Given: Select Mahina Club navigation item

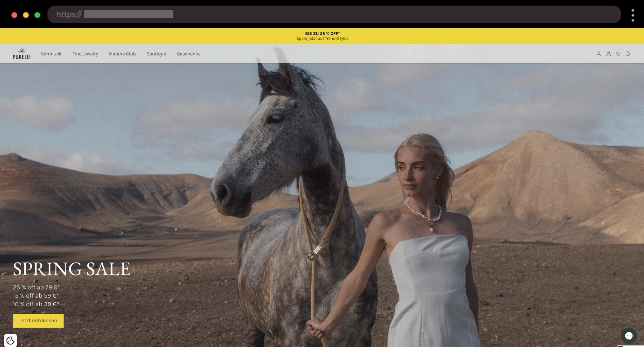Looking at the screenshot, I should coord(122,54).
